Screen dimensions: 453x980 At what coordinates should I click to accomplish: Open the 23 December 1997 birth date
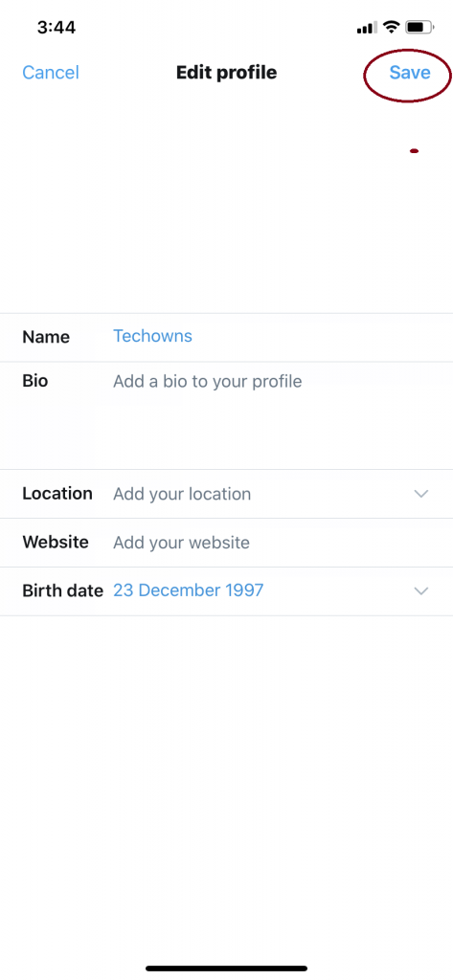tap(189, 590)
